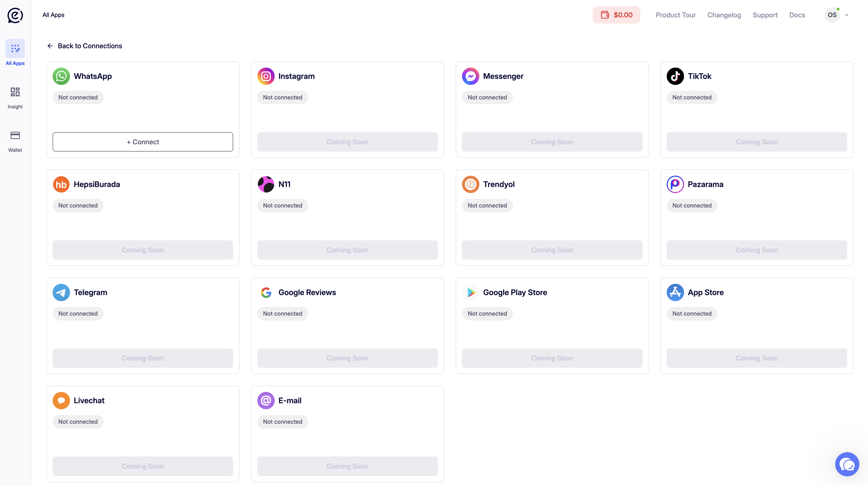Click Coming Soon button under TikTok
Image resolution: width=868 pixels, height=486 pixels.
[x=757, y=142]
